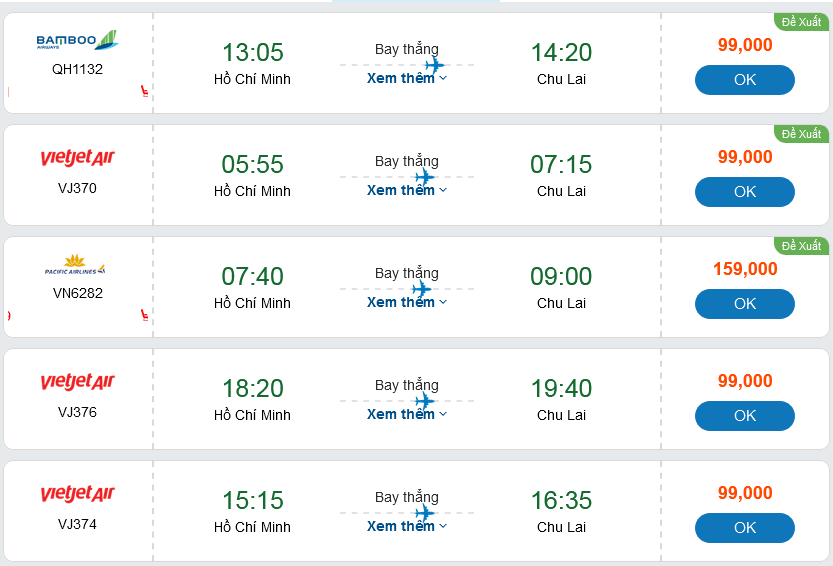Show more details for the 07:40 flight
The height and width of the screenshot is (566, 833).
pyautogui.click(x=406, y=302)
